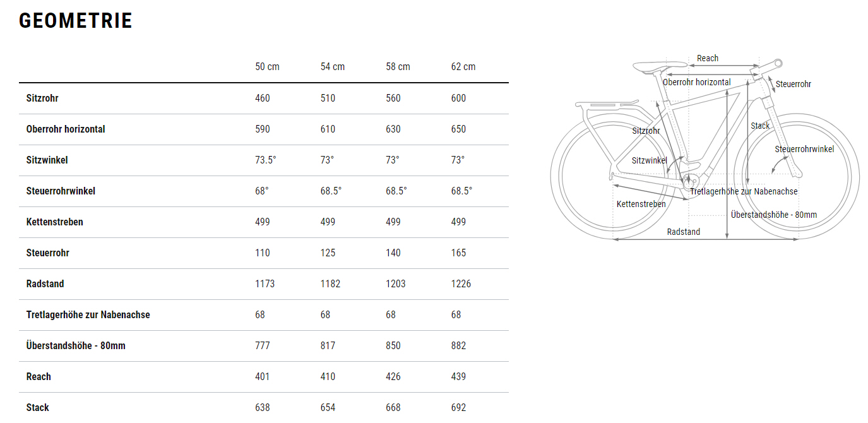Select the 54 cm column header
This screenshot has height=423, width=868.
pos(333,67)
